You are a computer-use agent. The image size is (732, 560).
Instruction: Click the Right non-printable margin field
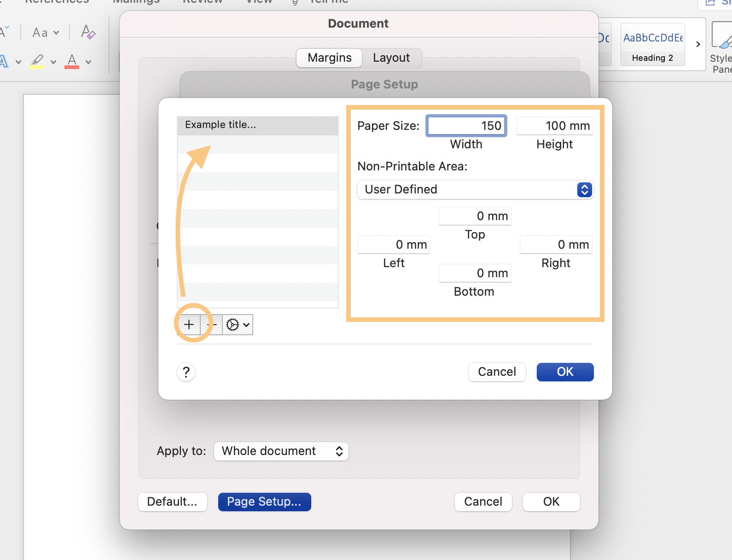(x=556, y=245)
